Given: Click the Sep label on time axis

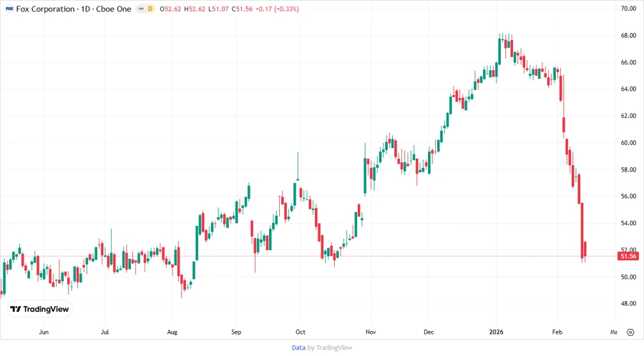Looking at the screenshot, I should (236, 332).
